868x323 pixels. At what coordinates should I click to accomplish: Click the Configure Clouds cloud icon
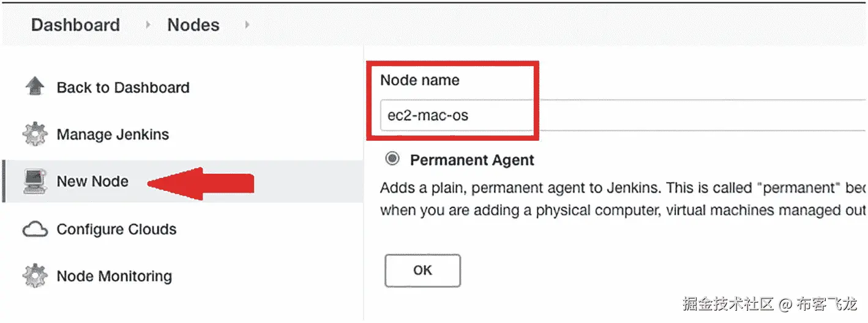34,229
